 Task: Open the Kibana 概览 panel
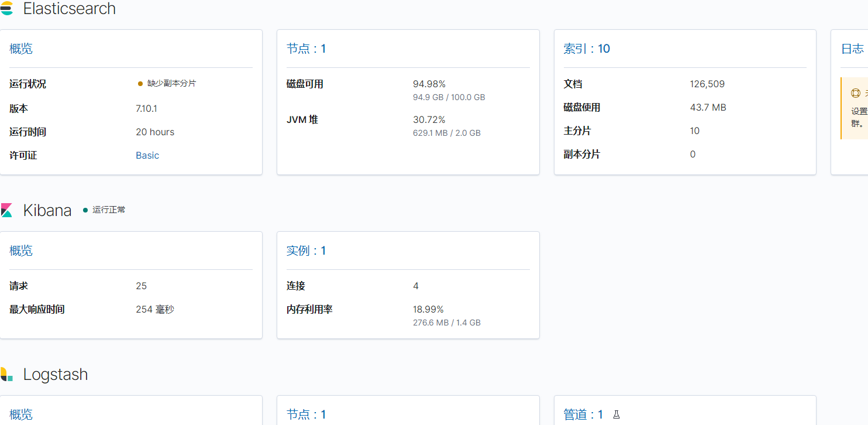tap(20, 251)
